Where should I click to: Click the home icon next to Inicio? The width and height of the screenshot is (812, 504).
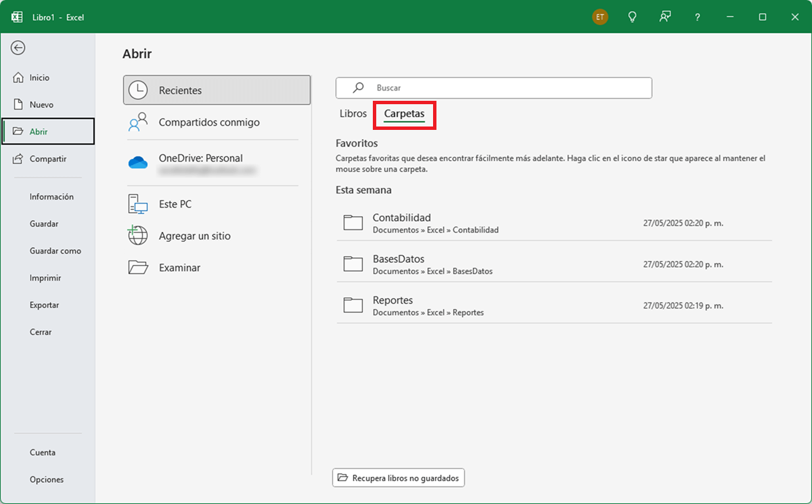tap(18, 78)
